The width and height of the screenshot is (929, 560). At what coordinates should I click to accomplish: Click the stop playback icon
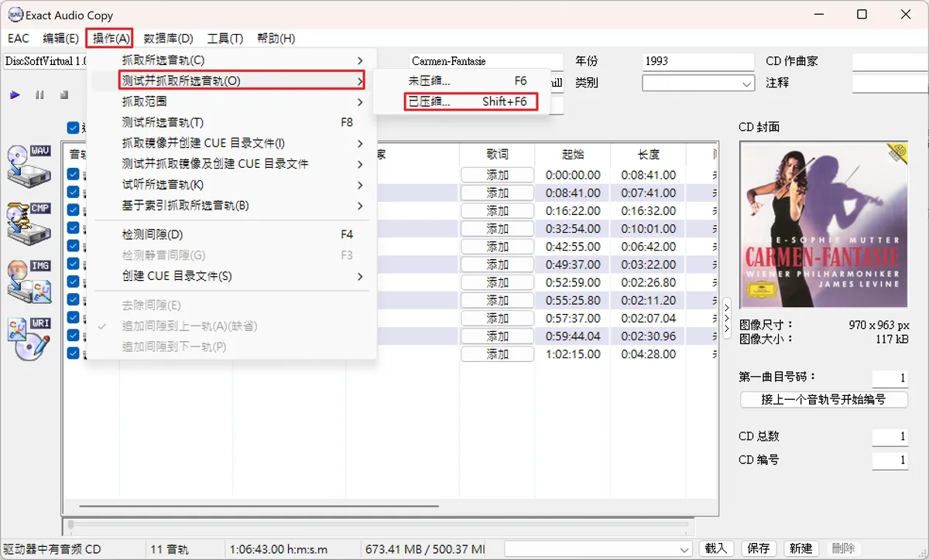tap(64, 95)
